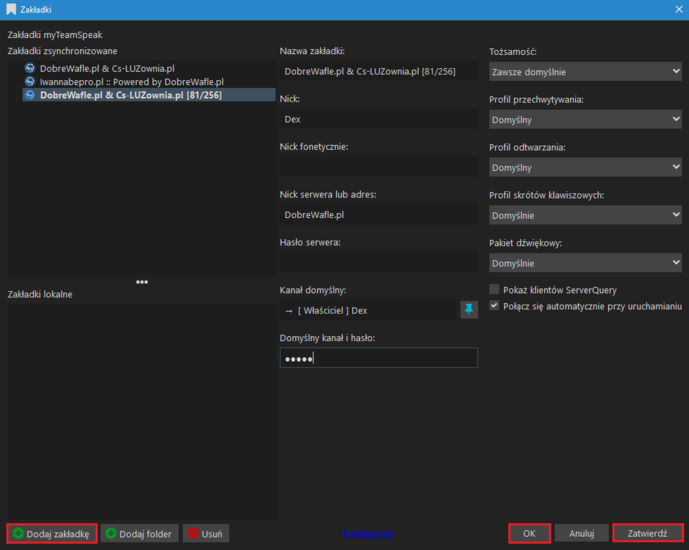Expand the Profil przechwytywania dropdown
This screenshot has height=550, width=689.
tap(585, 120)
